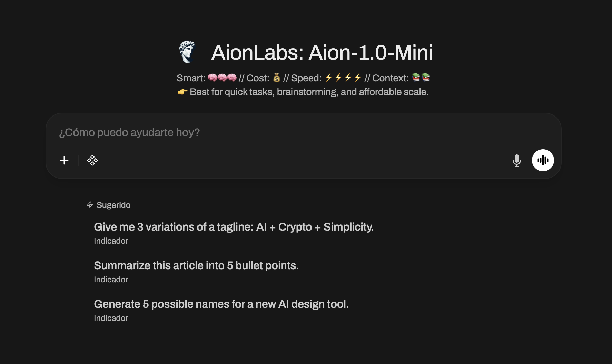Screen dimensions: 612x364
Task: Click the lightning emojis next to Speed
Action: pos(343,78)
